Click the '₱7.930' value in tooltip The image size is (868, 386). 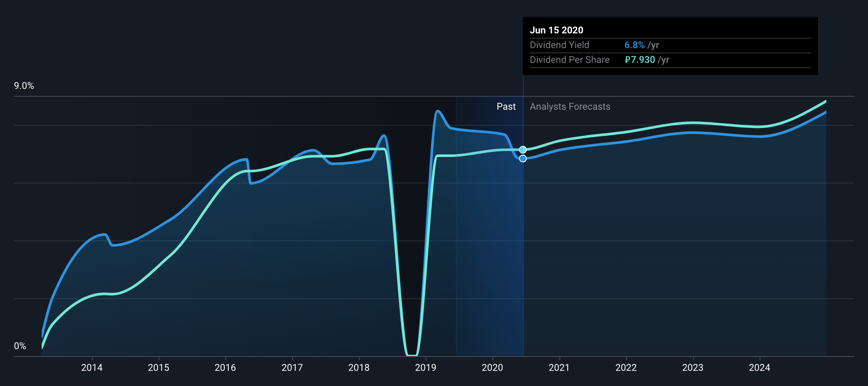[x=640, y=60]
